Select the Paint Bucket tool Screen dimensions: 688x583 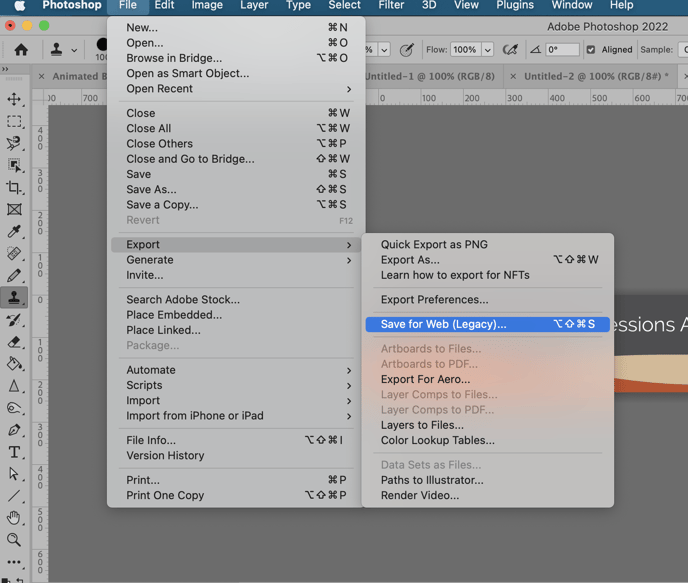(14, 364)
